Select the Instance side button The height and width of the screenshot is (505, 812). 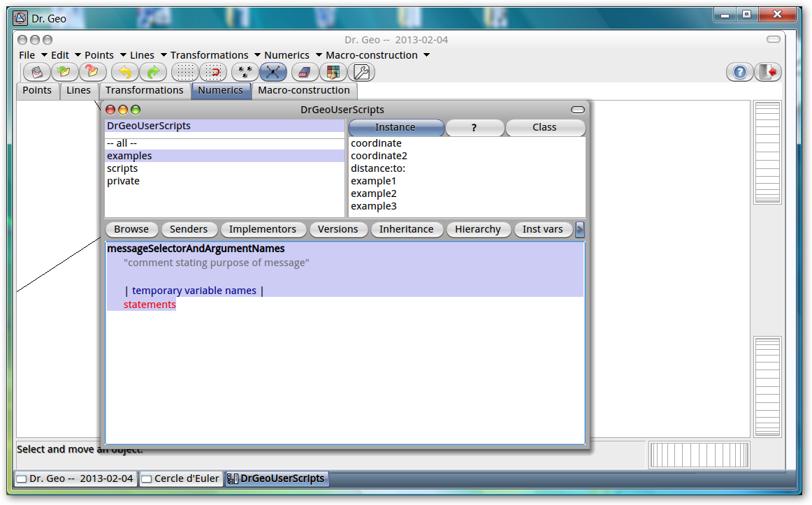[396, 127]
